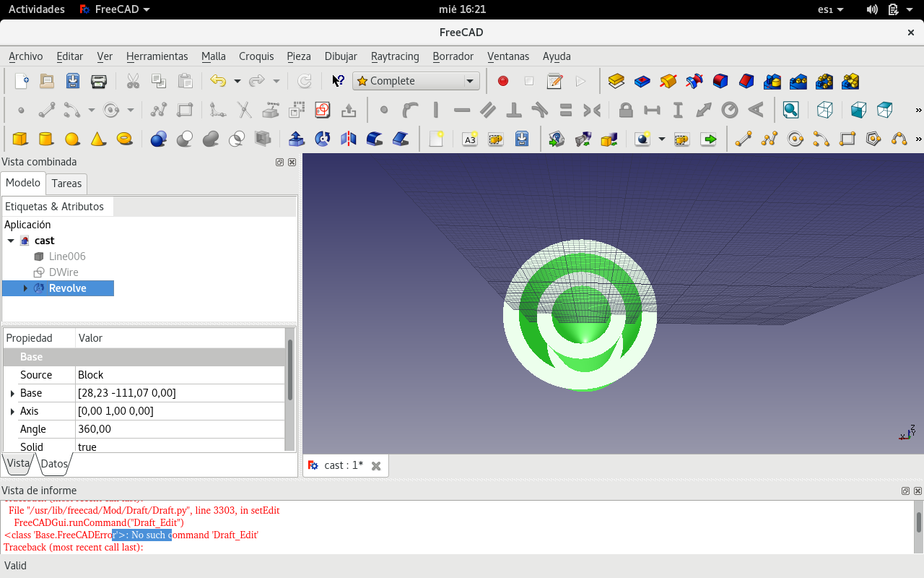Expand the Axis property row
The width and height of the screenshot is (924, 578).
12,411
